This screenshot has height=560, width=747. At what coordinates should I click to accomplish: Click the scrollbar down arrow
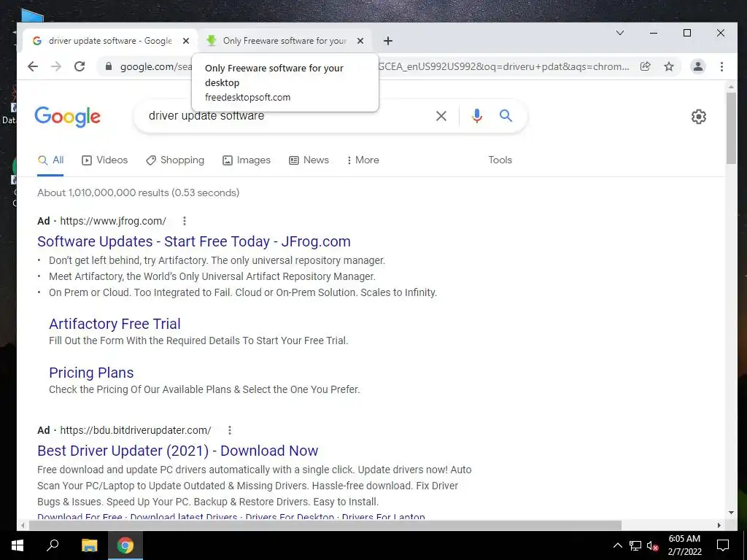731,513
